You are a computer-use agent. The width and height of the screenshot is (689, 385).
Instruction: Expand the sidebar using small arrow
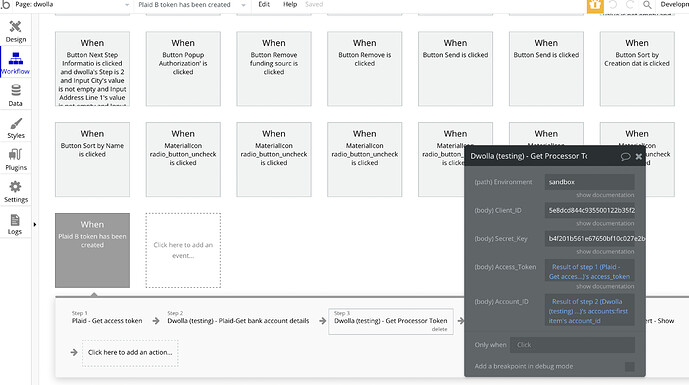(x=35, y=225)
